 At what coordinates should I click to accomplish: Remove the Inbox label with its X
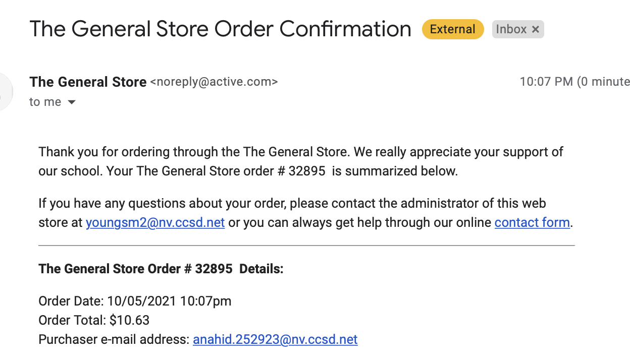coord(536,30)
